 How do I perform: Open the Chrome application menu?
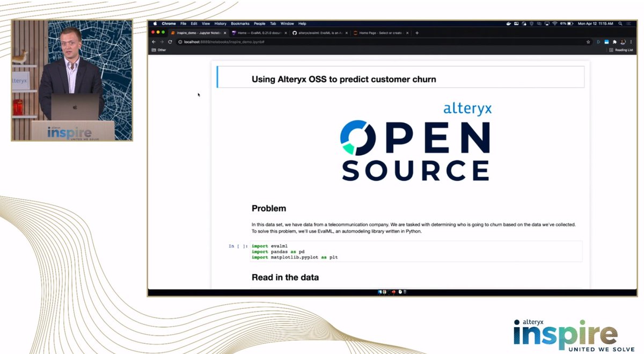click(169, 24)
